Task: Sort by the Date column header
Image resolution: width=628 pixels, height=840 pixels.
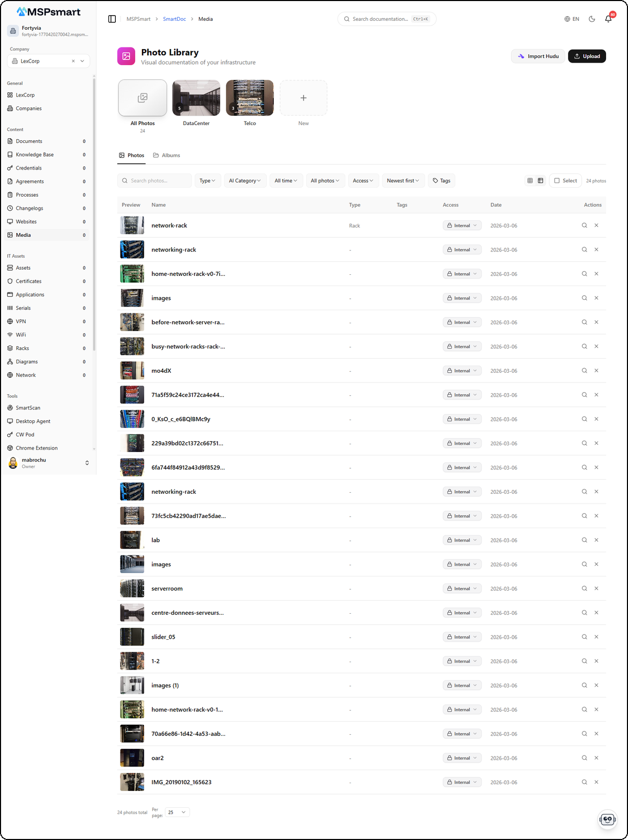Action: (496, 205)
